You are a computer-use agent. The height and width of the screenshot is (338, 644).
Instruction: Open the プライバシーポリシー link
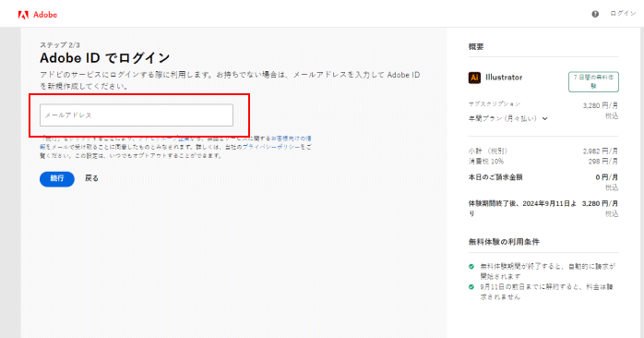[271, 147]
